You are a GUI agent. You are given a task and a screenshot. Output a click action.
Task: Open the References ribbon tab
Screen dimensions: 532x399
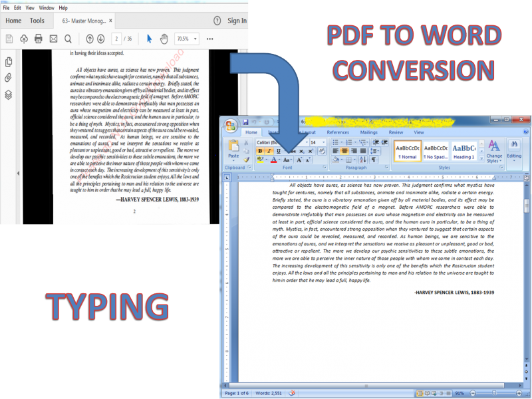click(338, 132)
